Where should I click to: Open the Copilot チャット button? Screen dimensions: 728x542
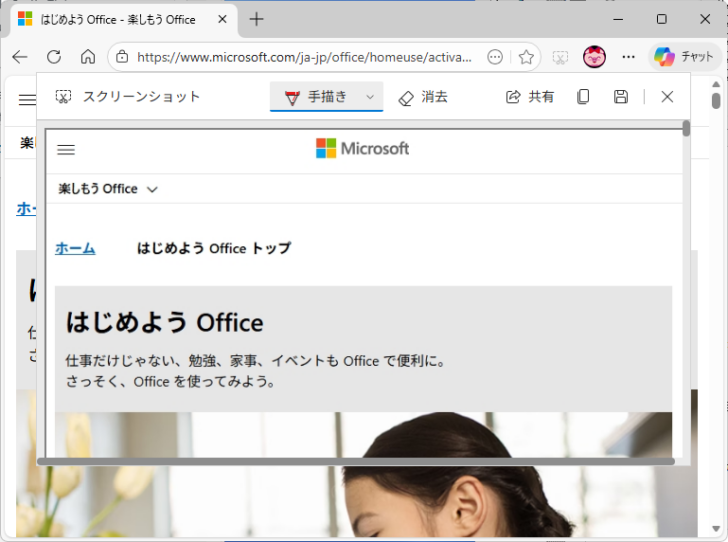click(x=685, y=57)
